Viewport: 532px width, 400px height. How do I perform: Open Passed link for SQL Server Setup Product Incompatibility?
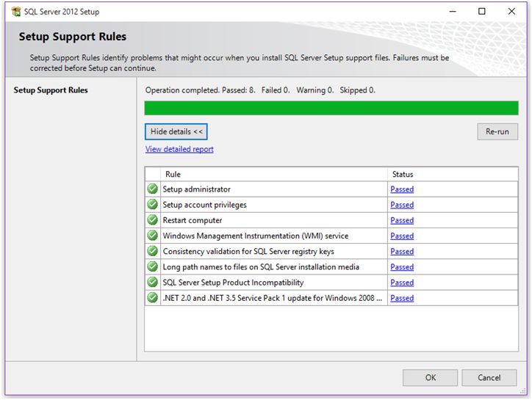coord(402,283)
